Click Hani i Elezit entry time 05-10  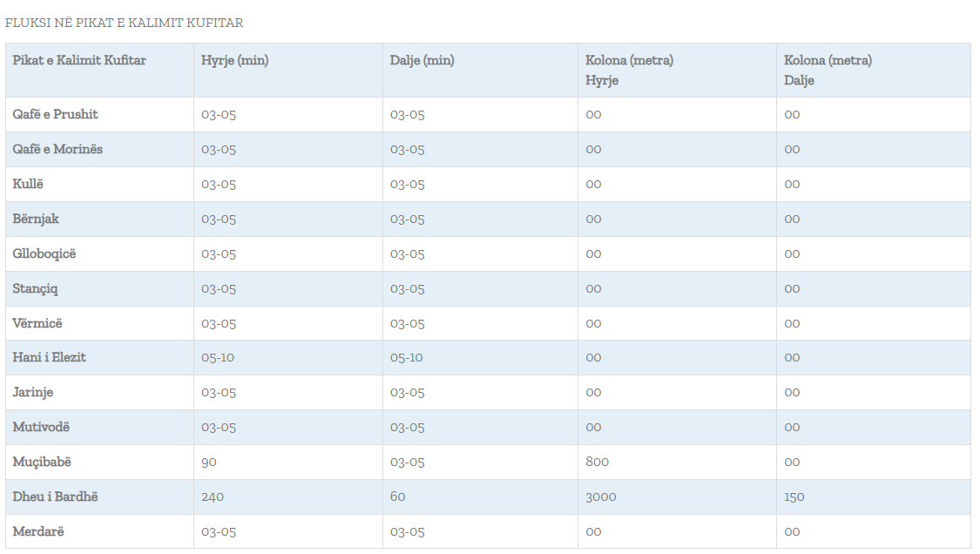pyautogui.click(x=218, y=358)
